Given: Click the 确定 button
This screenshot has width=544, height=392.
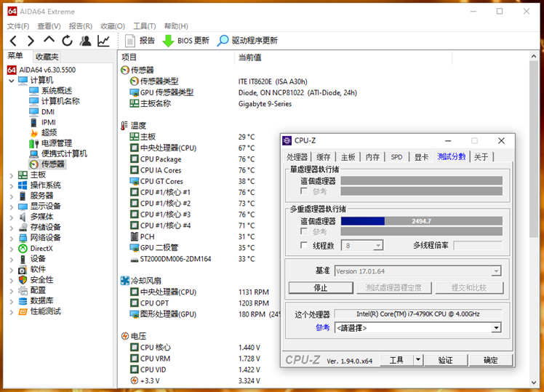Looking at the screenshot, I should click(x=491, y=360).
